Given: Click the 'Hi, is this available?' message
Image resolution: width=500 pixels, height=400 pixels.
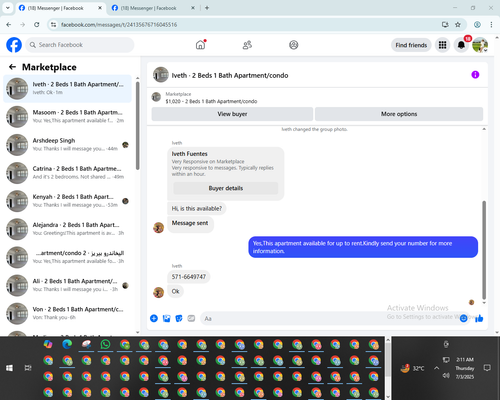Looking at the screenshot, I should click(197, 209).
